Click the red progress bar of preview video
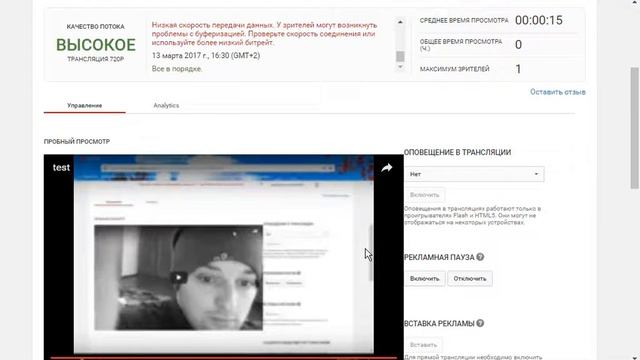Viewport: 640px width, 360px height. [x=224, y=358]
